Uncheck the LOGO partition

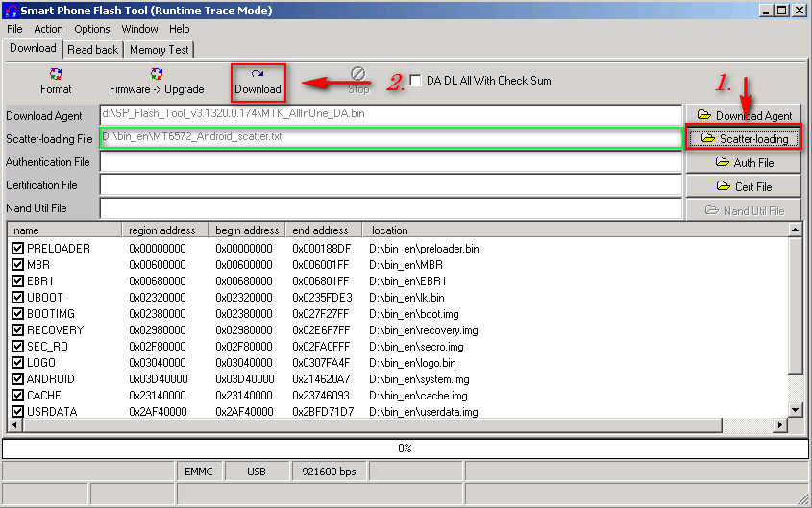17,363
